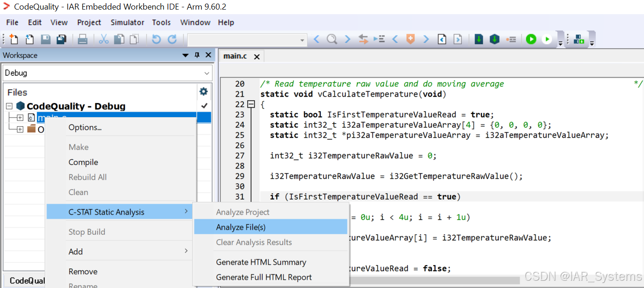Open the last toolbar's overflow options arrow

tap(592, 43)
